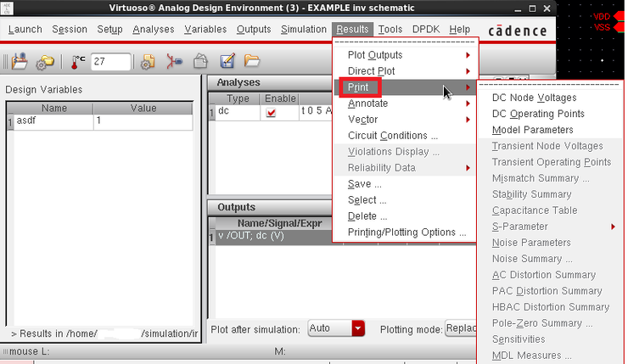Select Sensitivities entry
The image size is (628, 364).
519,339
